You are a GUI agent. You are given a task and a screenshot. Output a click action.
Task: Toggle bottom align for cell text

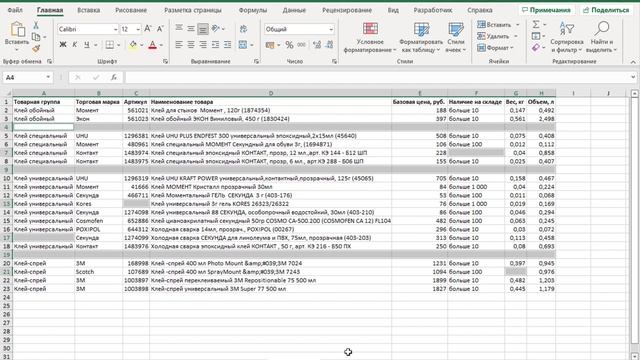point(203,29)
